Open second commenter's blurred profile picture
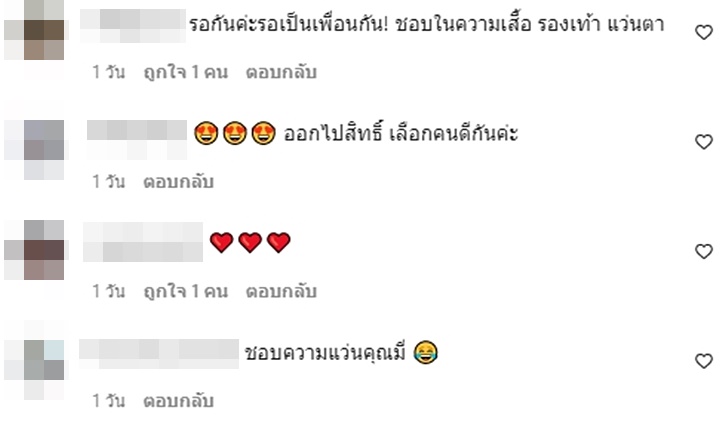Screen dimensions: 728x431 tap(36, 149)
